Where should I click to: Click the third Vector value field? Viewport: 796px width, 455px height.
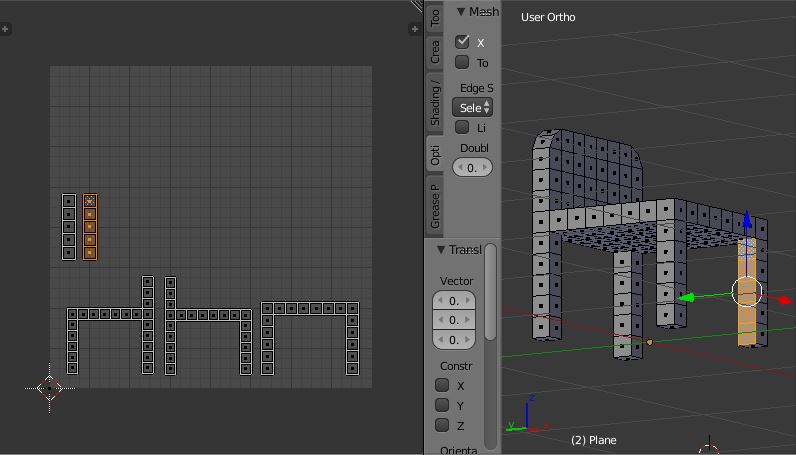[x=454, y=339]
